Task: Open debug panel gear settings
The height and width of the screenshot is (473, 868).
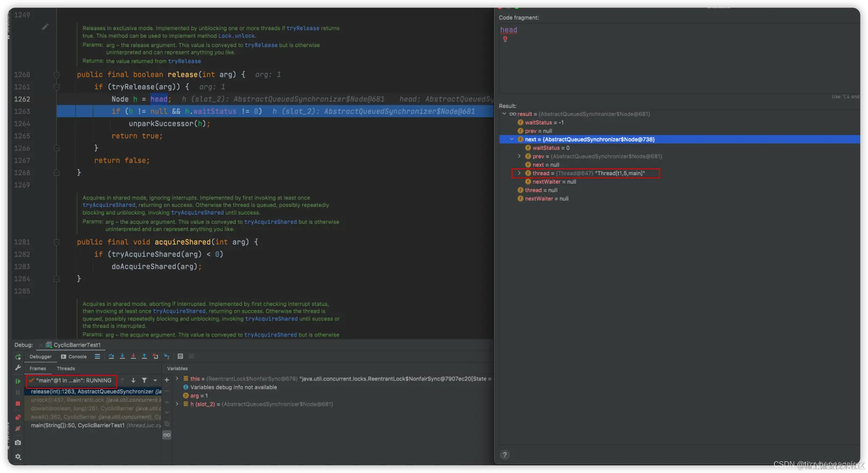Action: pyautogui.click(x=18, y=456)
